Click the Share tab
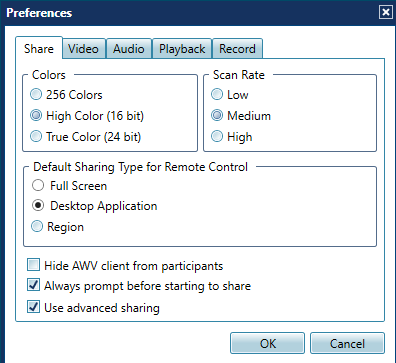 point(39,49)
